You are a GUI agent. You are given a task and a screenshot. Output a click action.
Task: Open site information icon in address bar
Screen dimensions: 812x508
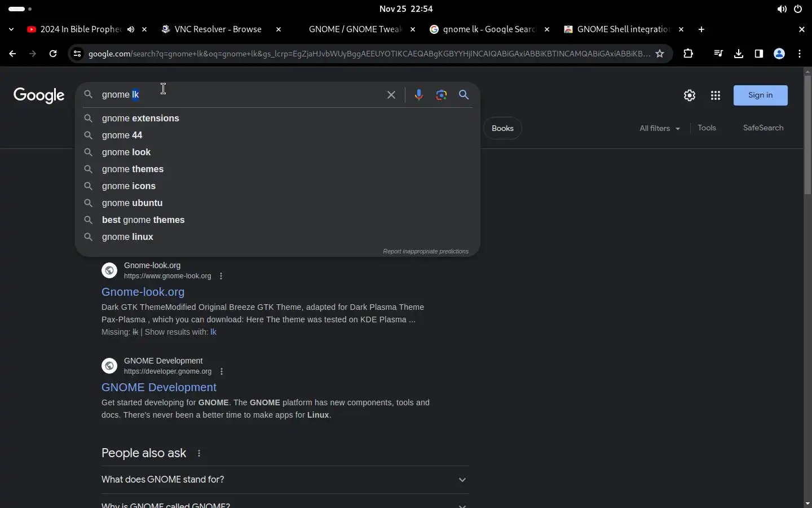tap(77, 54)
